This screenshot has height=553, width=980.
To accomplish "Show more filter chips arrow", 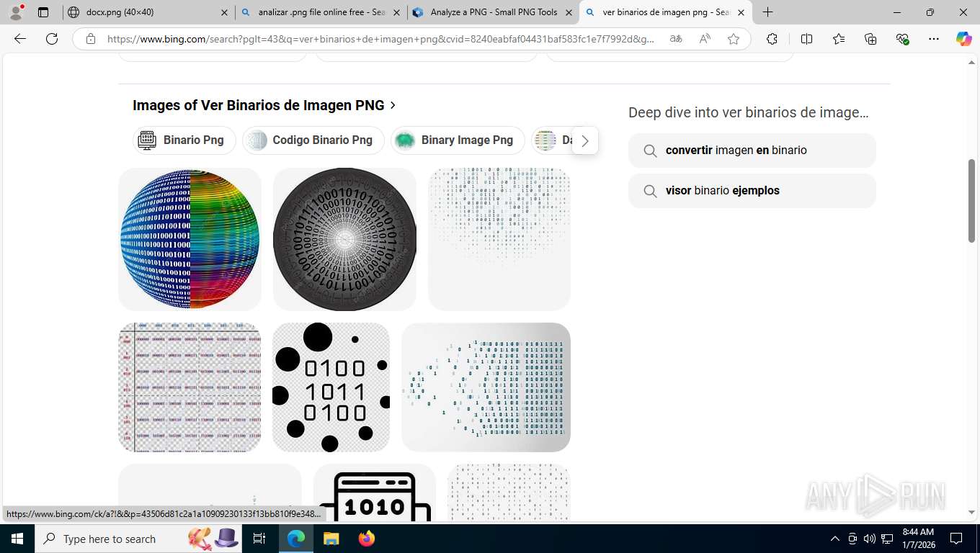I will (x=585, y=140).
